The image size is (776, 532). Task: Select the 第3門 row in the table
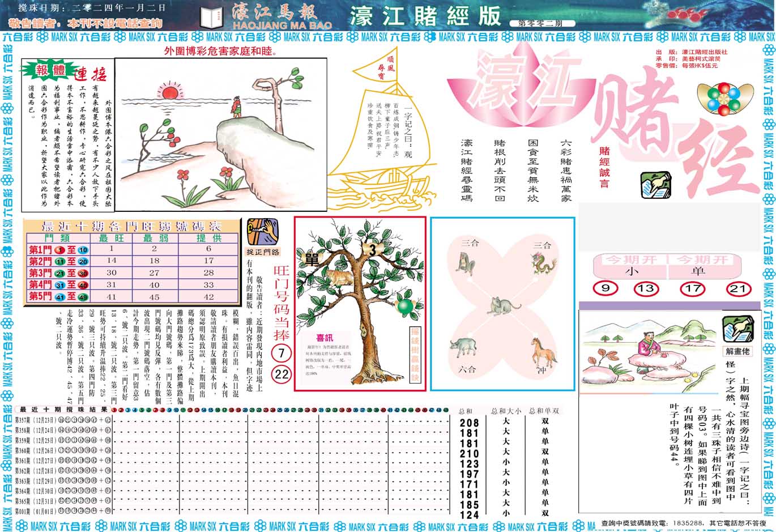[133, 273]
